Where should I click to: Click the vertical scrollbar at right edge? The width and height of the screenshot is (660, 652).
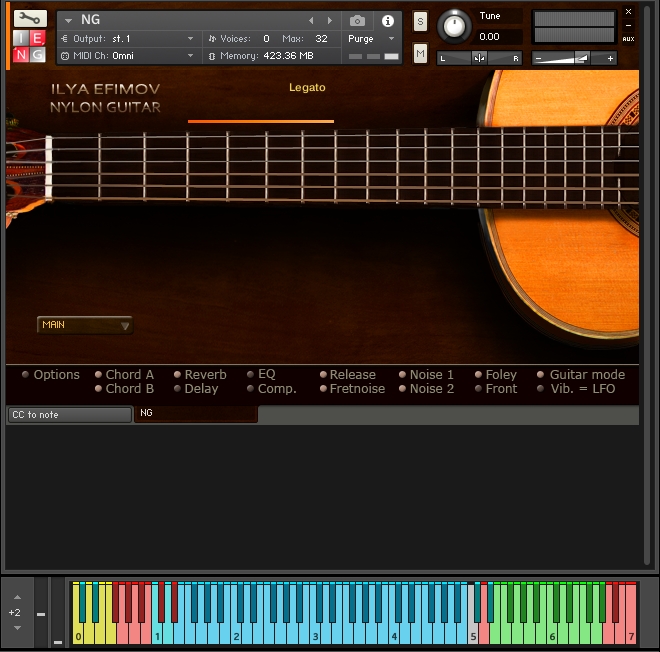click(x=647, y=286)
